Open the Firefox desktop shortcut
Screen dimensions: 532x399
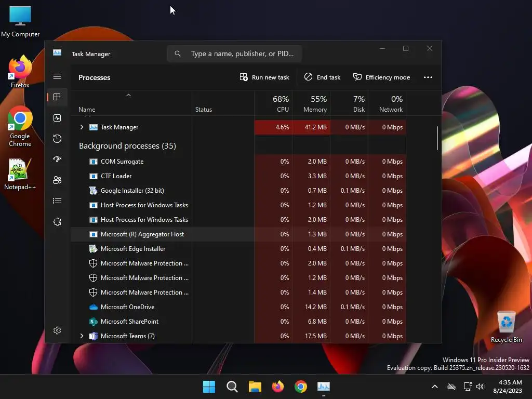click(x=20, y=72)
